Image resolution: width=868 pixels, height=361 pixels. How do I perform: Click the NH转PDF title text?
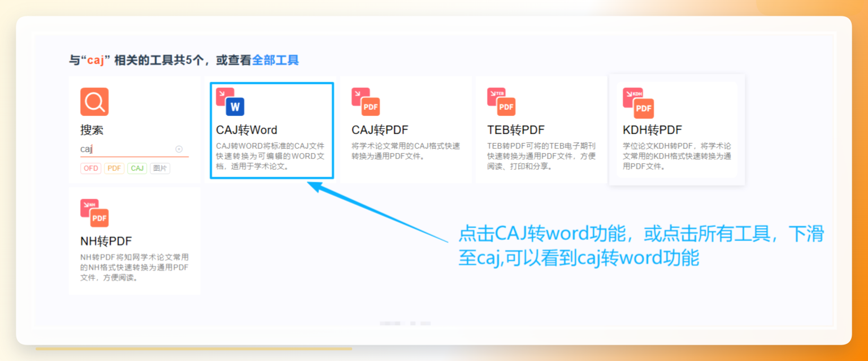pos(106,241)
